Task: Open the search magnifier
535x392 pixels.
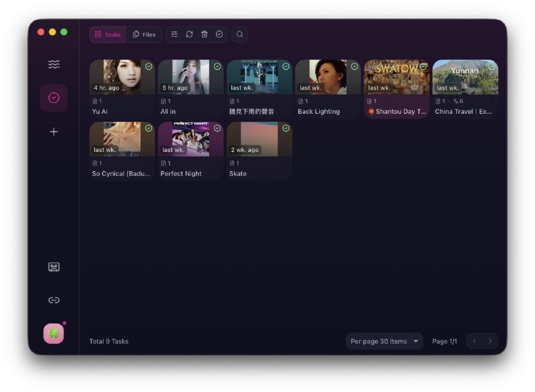Action: click(x=240, y=34)
